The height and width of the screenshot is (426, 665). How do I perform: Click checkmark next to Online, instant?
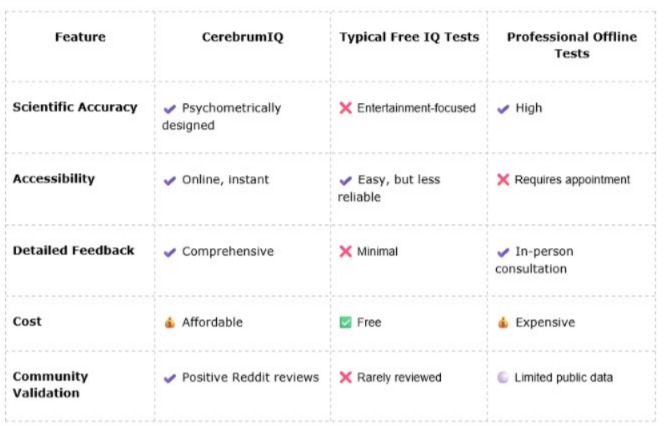click(x=170, y=180)
